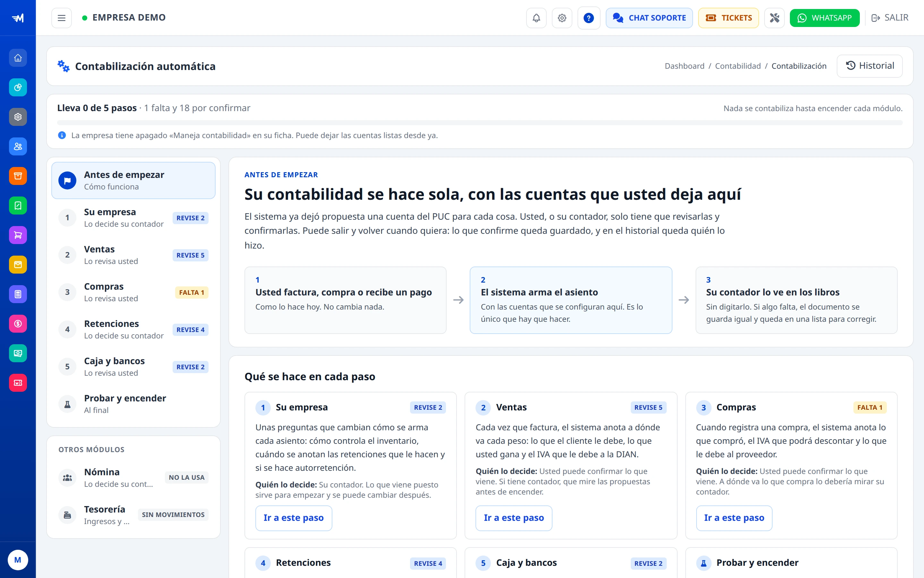Click Ir a este paso under Su empresa

point(293,518)
